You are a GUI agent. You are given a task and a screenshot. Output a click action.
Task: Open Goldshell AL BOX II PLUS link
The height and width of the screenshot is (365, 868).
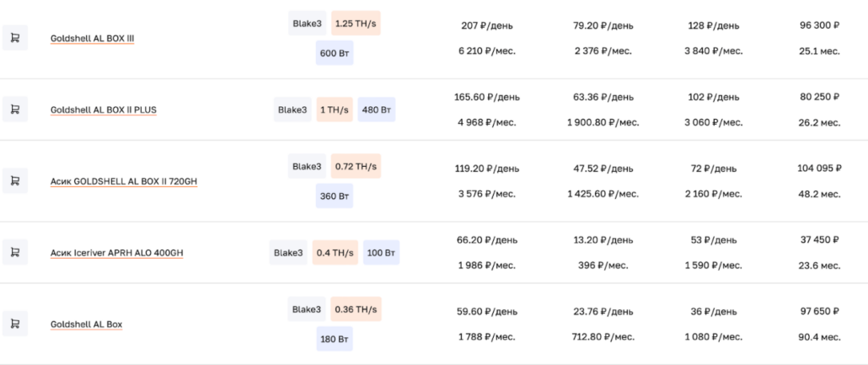pyautogui.click(x=103, y=110)
